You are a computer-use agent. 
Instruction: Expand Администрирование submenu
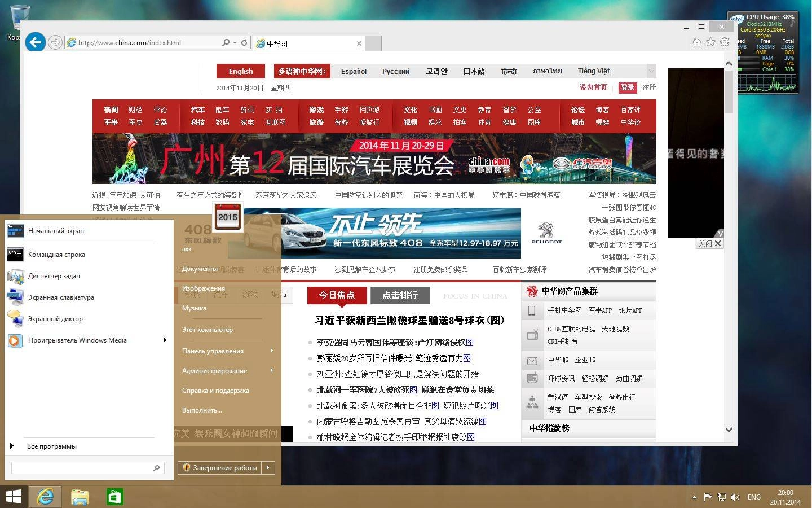227,371
